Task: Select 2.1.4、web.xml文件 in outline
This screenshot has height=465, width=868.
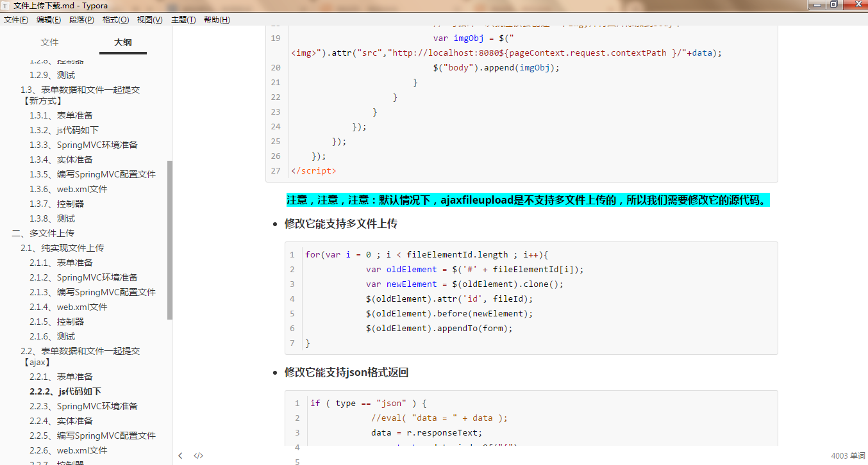Action: (69, 307)
